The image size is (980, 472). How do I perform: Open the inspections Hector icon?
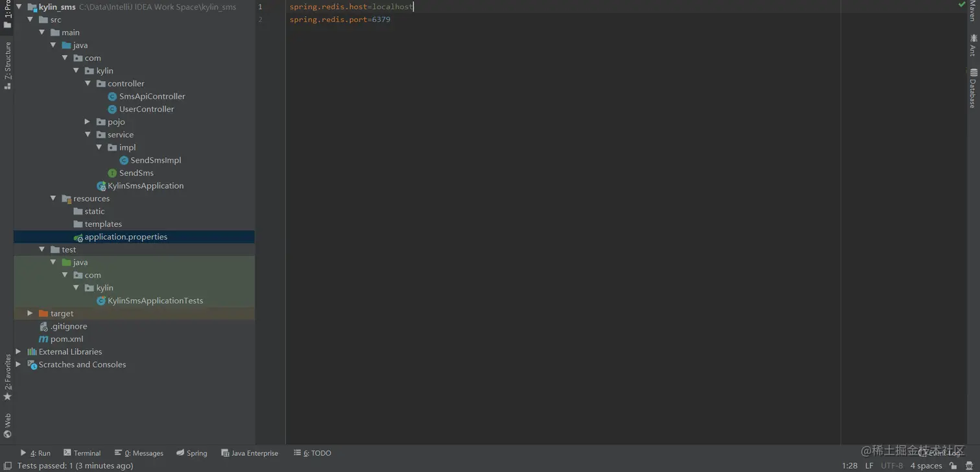[x=969, y=466]
